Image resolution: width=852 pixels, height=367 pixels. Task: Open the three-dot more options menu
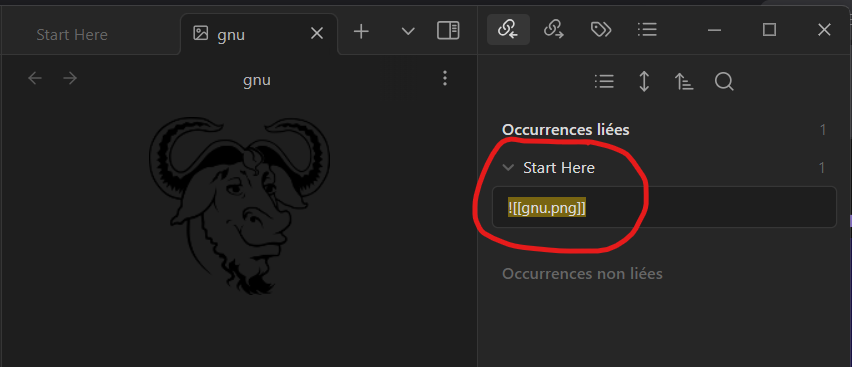point(445,78)
